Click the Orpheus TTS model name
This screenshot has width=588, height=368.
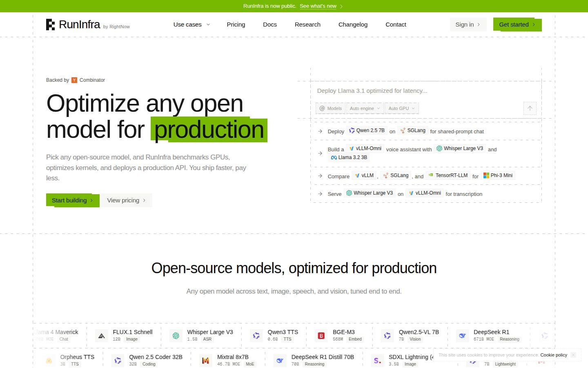click(x=77, y=357)
